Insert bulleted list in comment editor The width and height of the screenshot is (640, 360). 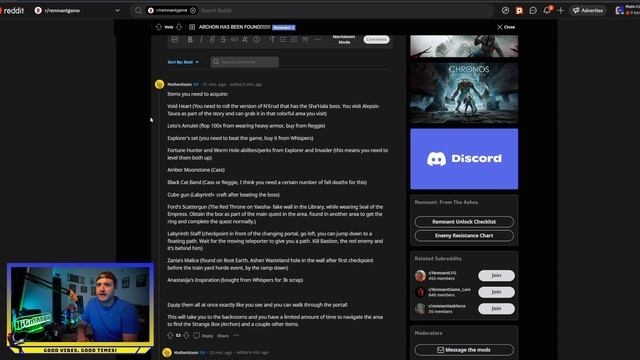click(x=283, y=40)
